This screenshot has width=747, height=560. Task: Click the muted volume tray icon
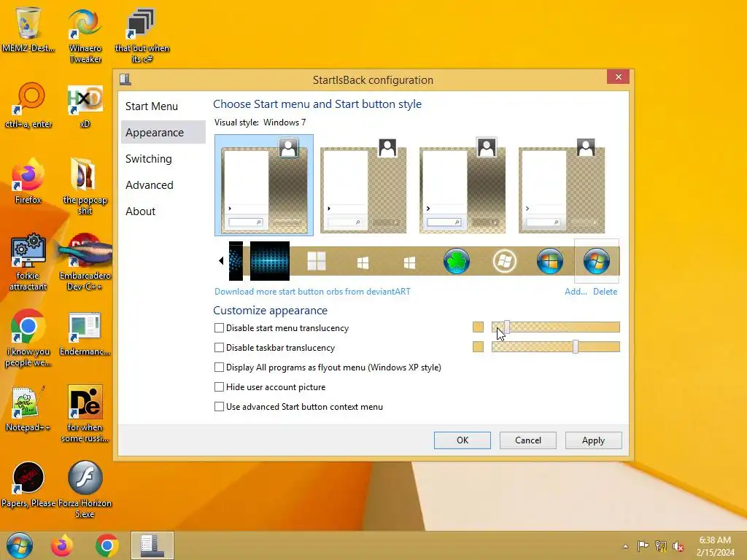coord(678,546)
